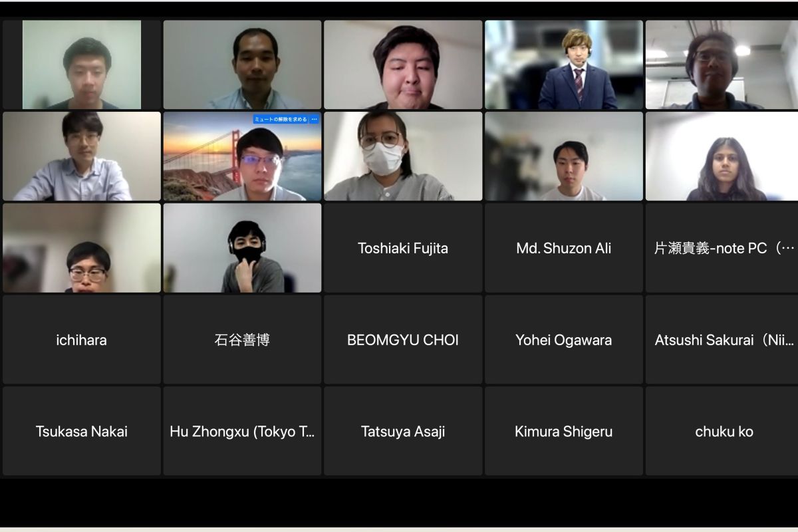Select the Tsukasa Nakai participant tile
The height and width of the screenshot is (532, 798).
82,431
